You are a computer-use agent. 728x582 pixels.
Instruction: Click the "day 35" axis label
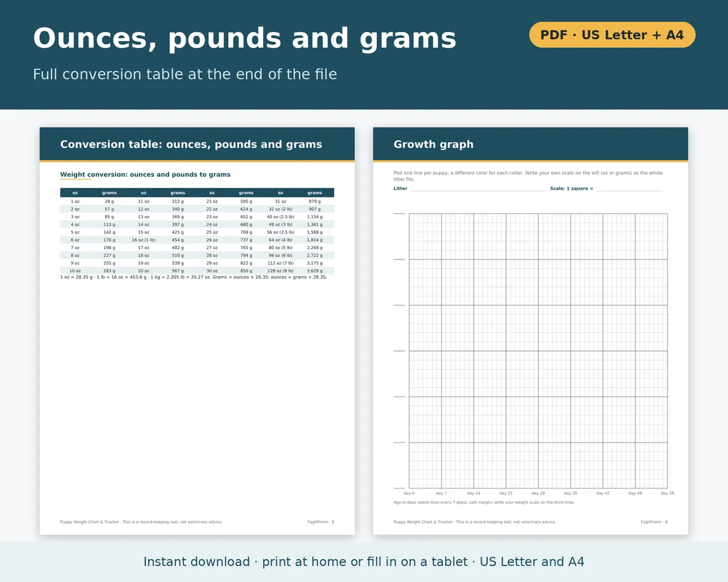570,493
